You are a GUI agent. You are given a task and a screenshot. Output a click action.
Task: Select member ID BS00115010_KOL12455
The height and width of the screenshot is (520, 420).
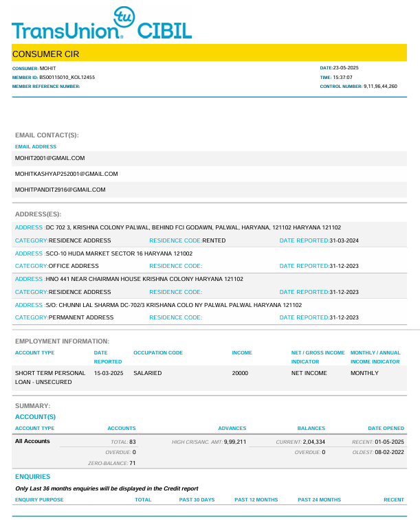pos(67,77)
